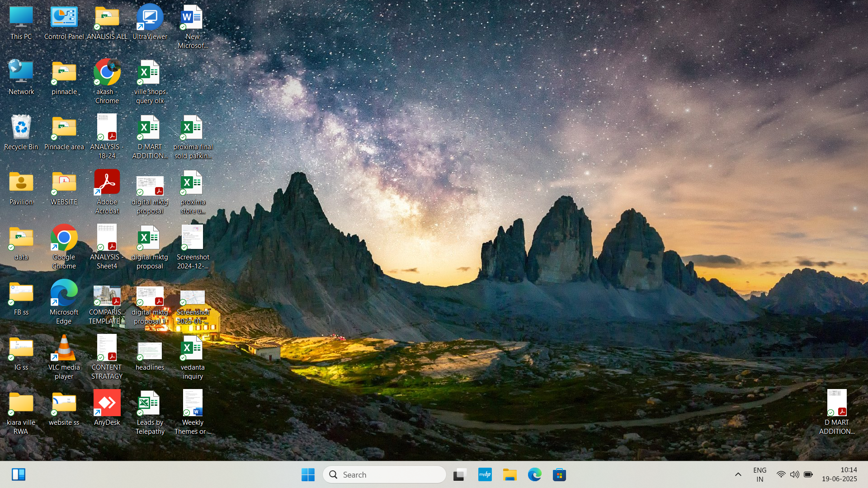Click the taskbar Search box

tap(384, 474)
